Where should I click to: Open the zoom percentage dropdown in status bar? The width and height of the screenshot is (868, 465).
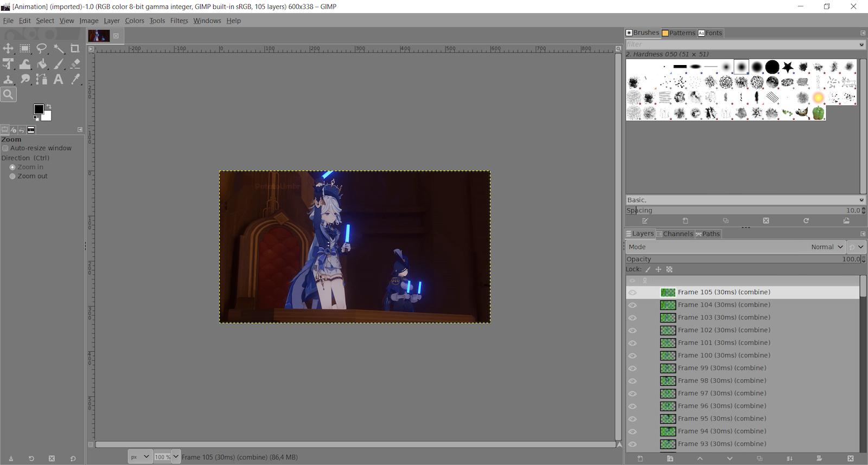coord(176,457)
